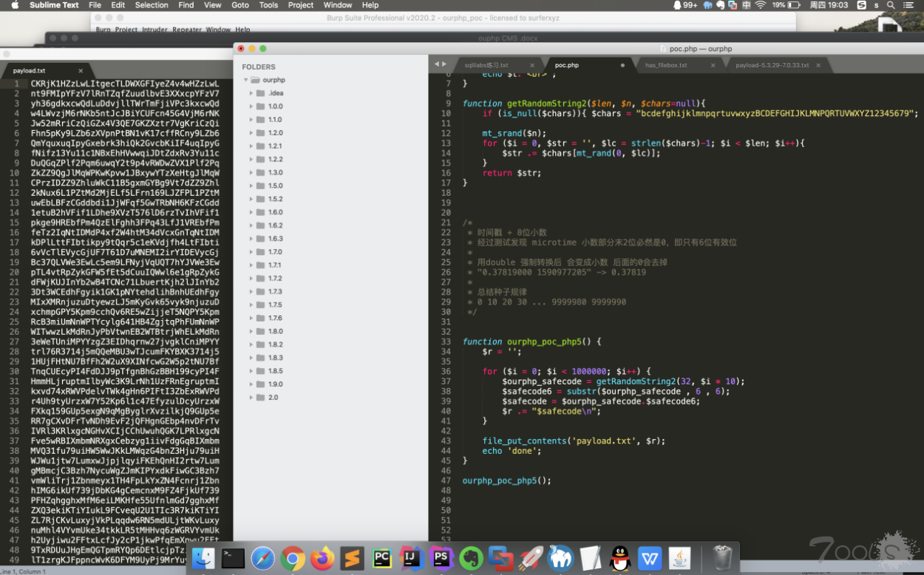Open QQ penguin app in Dock
This screenshot has width=924, height=575.
(621, 558)
